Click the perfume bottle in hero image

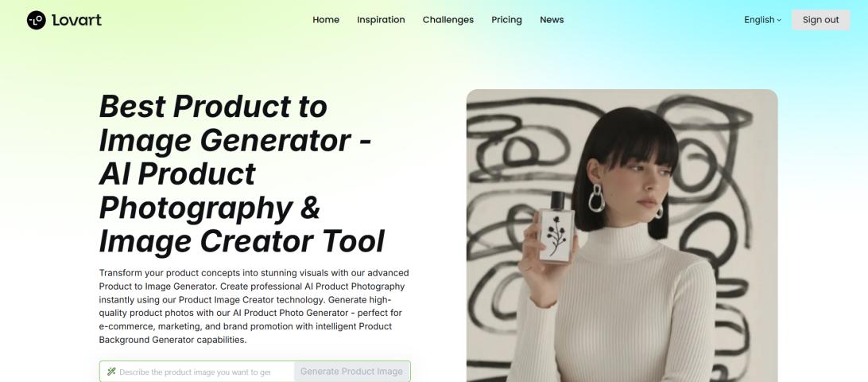coord(556,228)
